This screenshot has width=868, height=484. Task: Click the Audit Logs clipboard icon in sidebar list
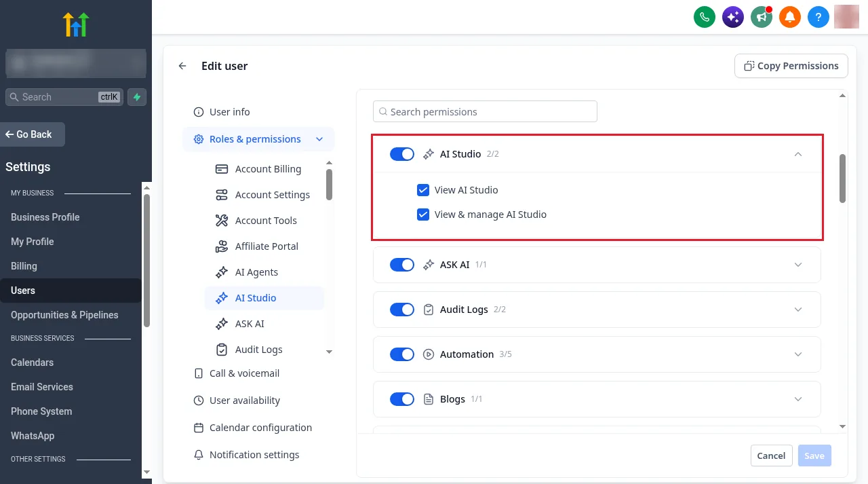(222, 350)
